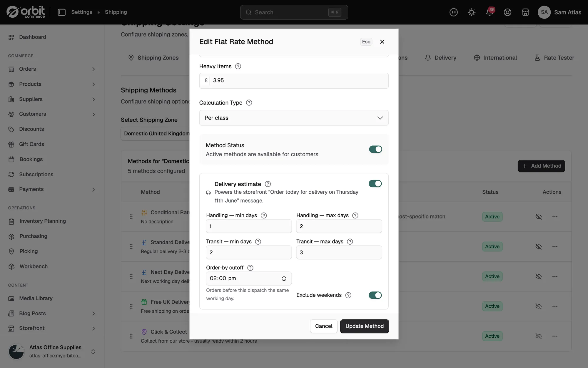Open the time picker clock icon
The width and height of the screenshot is (588, 368).
[x=284, y=279]
